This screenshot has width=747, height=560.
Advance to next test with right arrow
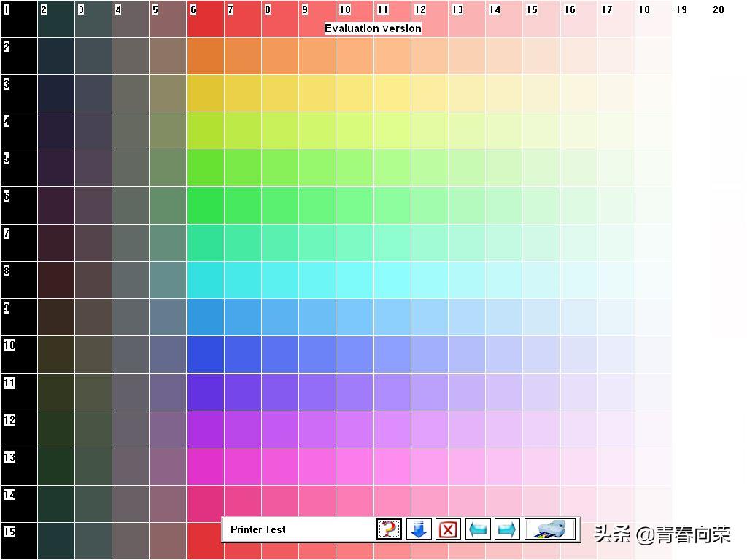[507, 529]
